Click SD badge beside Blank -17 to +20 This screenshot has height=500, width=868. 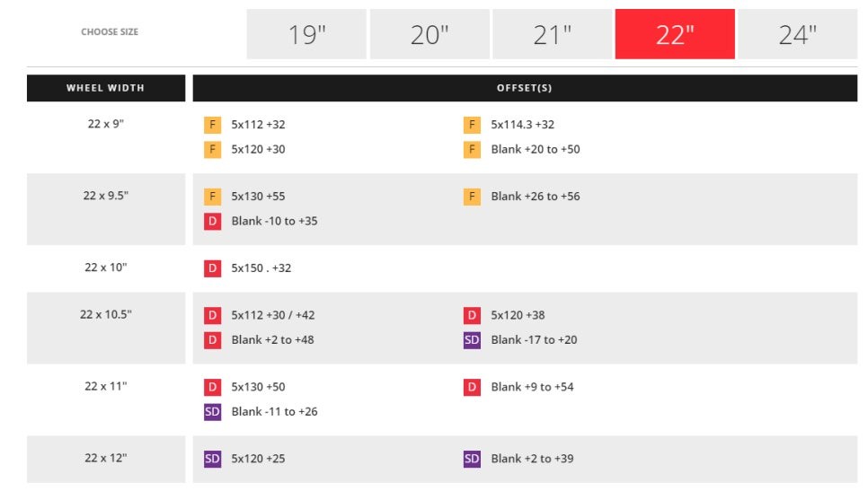pos(472,340)
